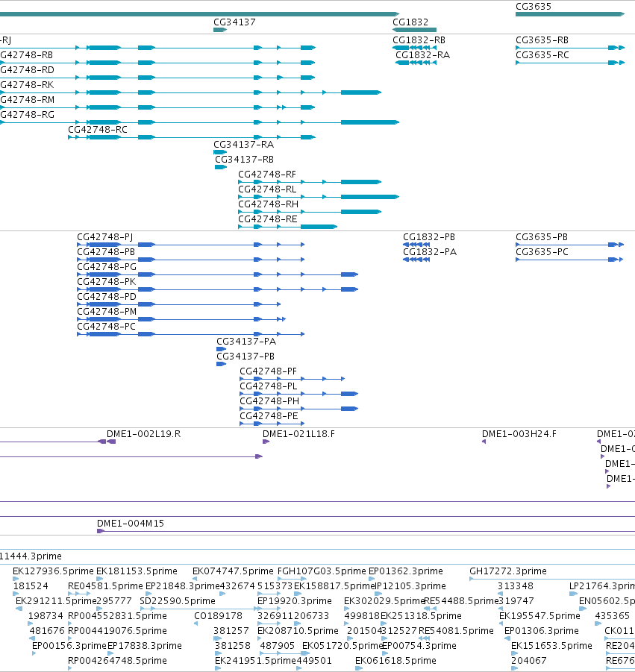Open protein CG42748-PM
Image resolution: width=635 pixels, height=672 pixels.
point(107,312)
